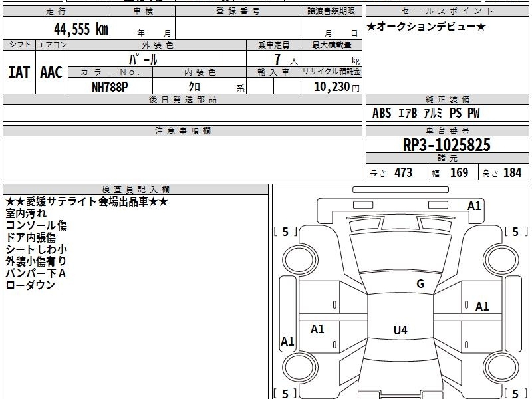Viewport: 532px width, 399px height.
Task: Click the オークションデビュー sales point text
Action: point(426,27)
